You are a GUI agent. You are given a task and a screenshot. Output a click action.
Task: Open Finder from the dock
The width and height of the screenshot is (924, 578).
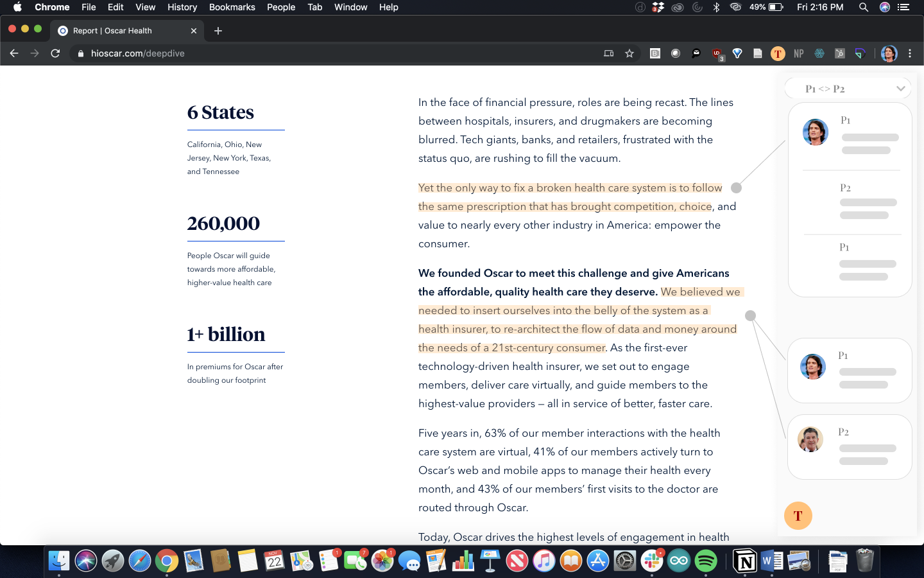coord(59,561)
